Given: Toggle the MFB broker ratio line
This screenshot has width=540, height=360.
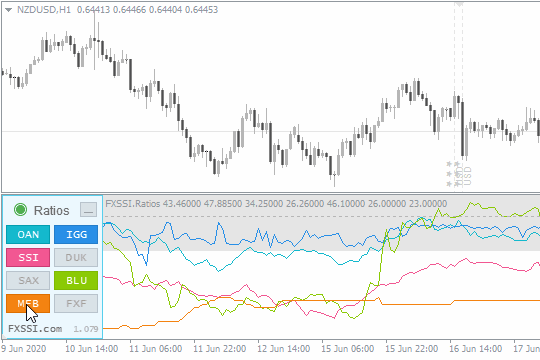Looking at the screenshot, I should (x=28, y=304).
